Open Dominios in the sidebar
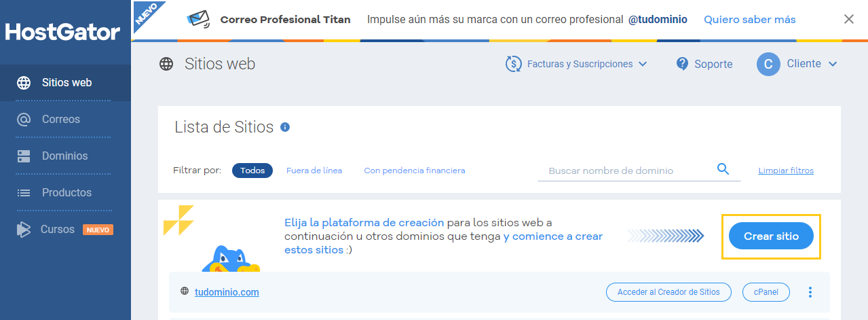 [66, 156]
